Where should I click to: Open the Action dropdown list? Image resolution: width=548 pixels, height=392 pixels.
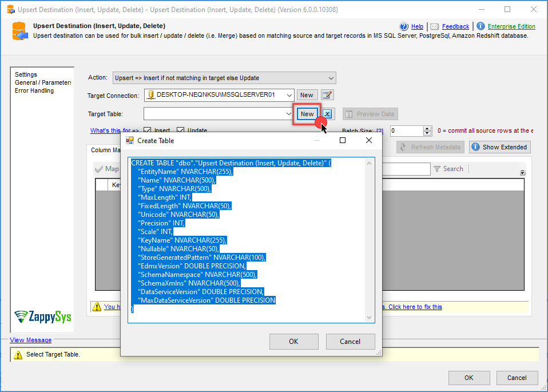[331, 78]
